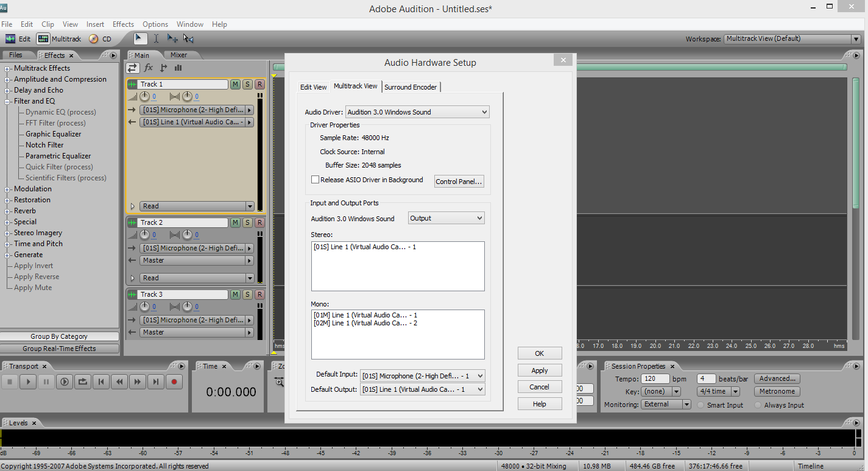Click the Rewind transport button
The height and width of the screenshot is (471, 868).
pyautogui.click(x=119, y=381)
